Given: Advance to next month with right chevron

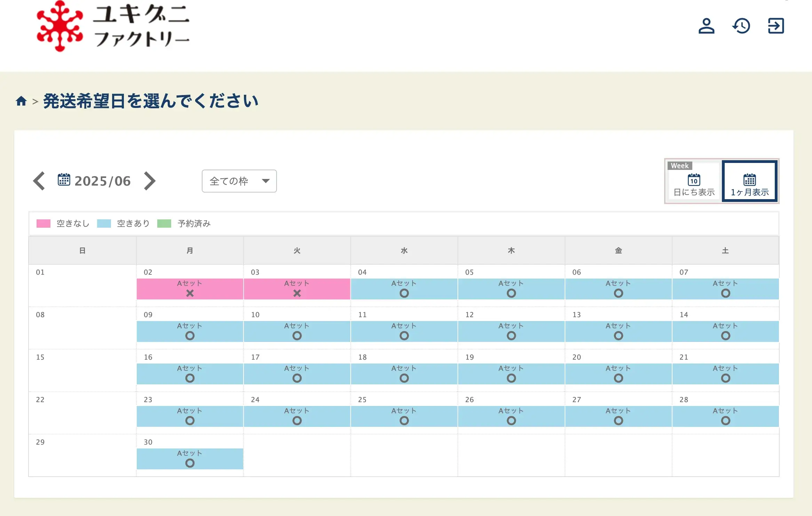Looking at the screenshot, I should pos(150,181).
